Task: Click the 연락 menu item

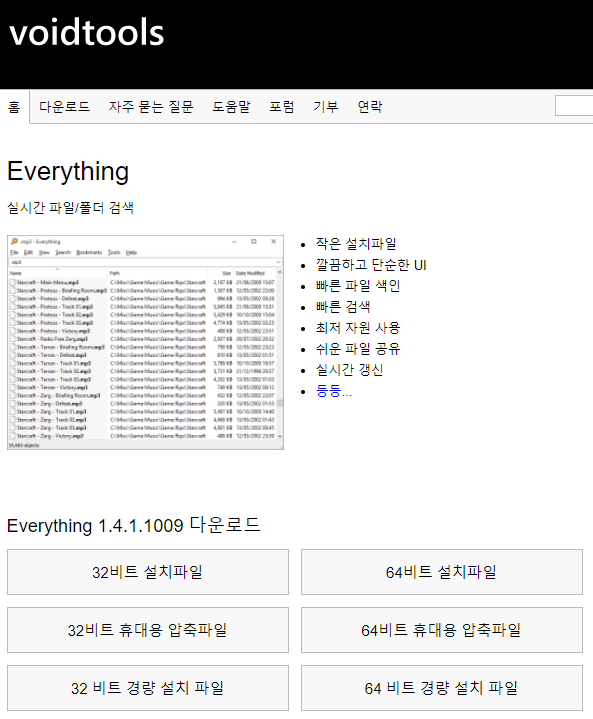Action: 370,106
